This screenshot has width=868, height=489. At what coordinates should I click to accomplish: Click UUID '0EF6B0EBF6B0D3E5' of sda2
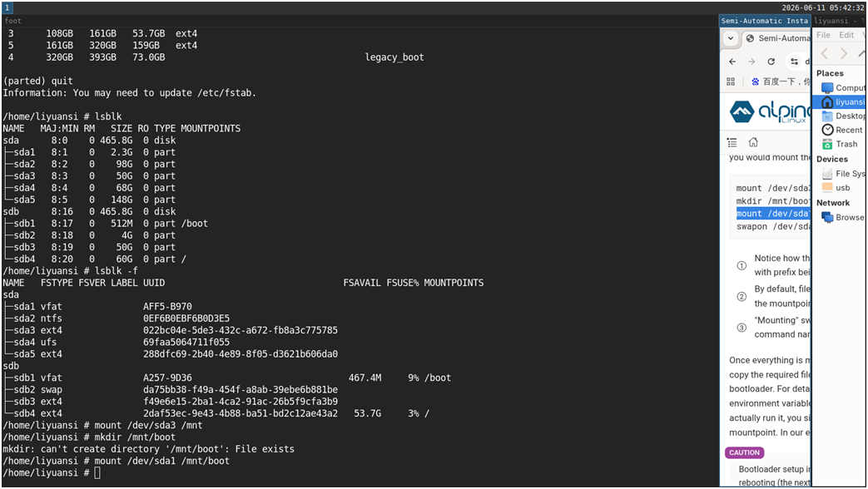pos(186,319)
